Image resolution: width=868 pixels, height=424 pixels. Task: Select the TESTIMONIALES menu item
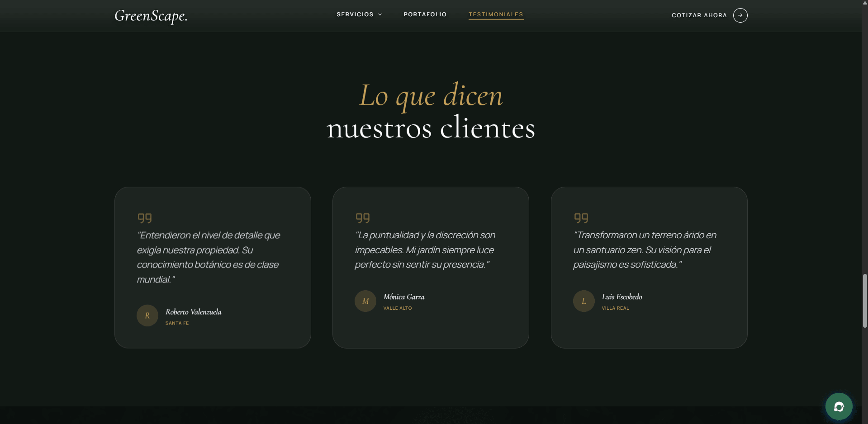(496, 14)
